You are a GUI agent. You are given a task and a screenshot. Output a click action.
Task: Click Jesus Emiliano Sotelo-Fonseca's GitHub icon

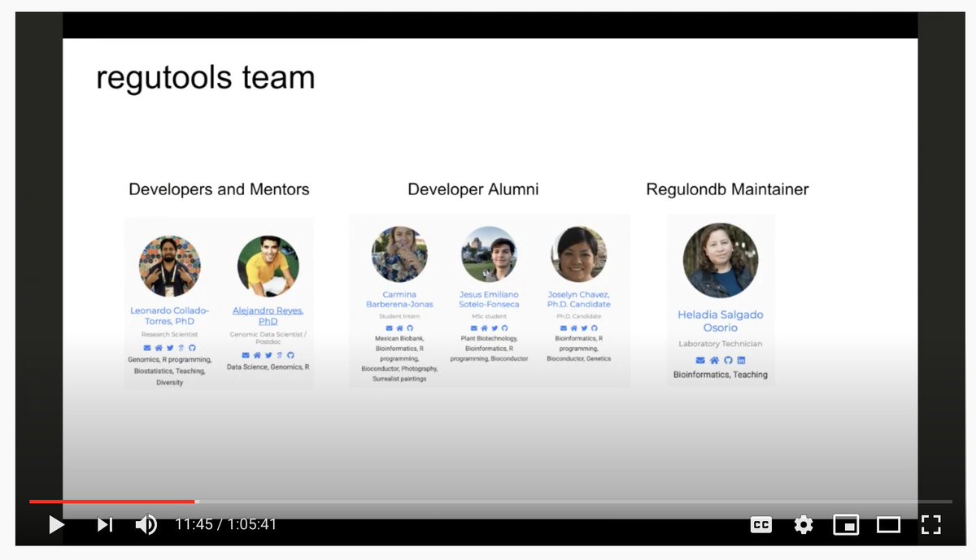click(x=504, y=328)
